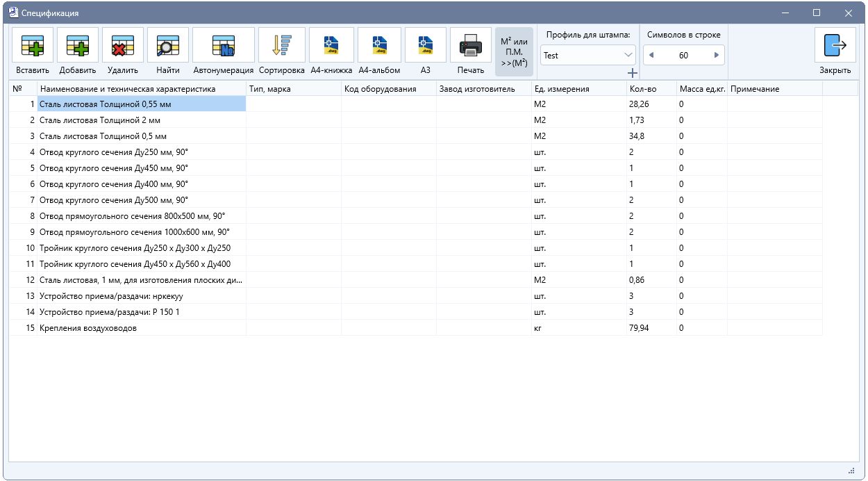Click the Ед. измерения column header

579,89
